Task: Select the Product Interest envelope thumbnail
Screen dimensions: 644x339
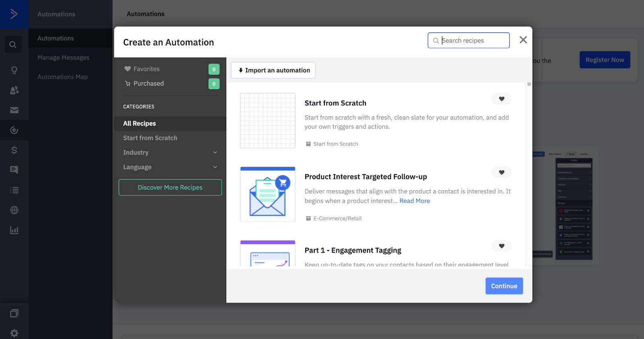Action: click(268, 194)
